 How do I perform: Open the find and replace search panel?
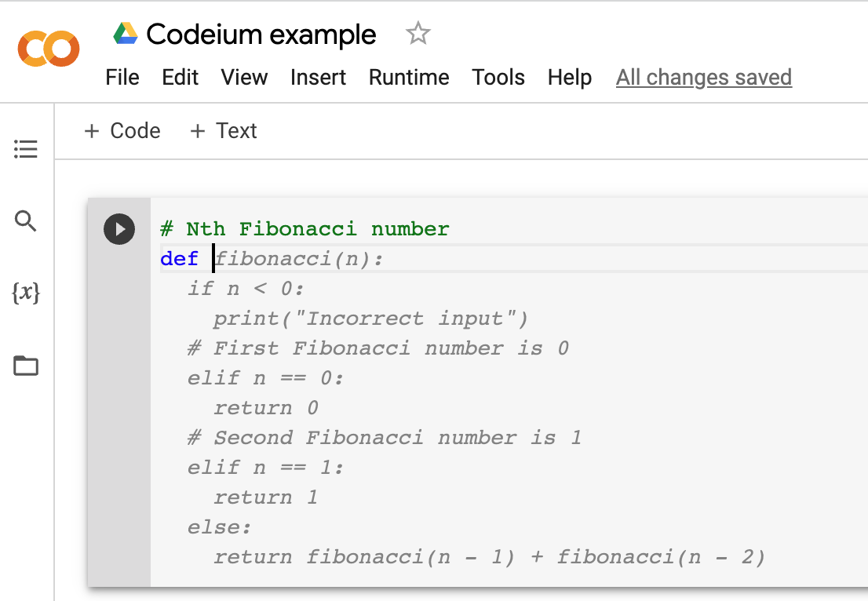[x=25, y=220]
